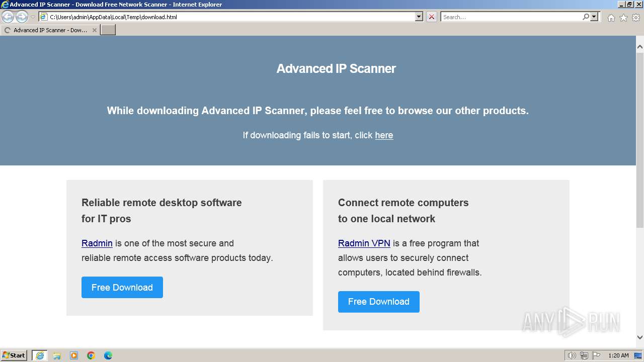This screenshot has width=644, height=362.
Task: Close the Advanced IP Scanner tab
Action: [94, 30]
